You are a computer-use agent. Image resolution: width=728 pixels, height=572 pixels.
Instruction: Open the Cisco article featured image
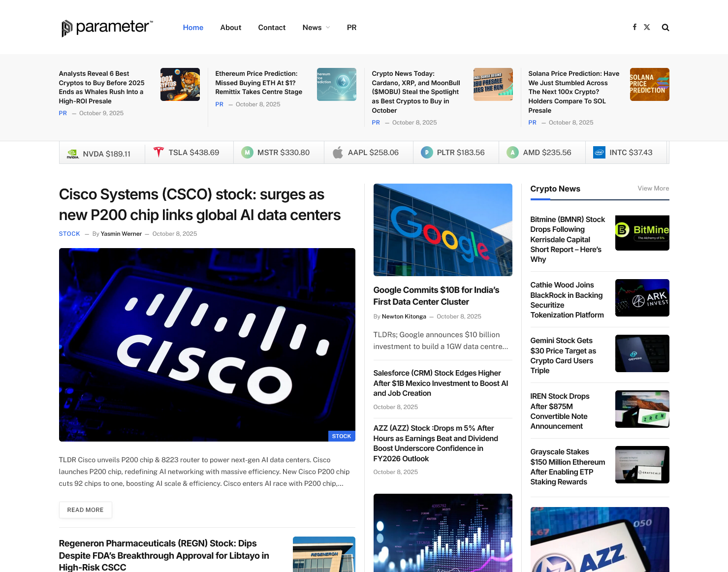point(207,345)
